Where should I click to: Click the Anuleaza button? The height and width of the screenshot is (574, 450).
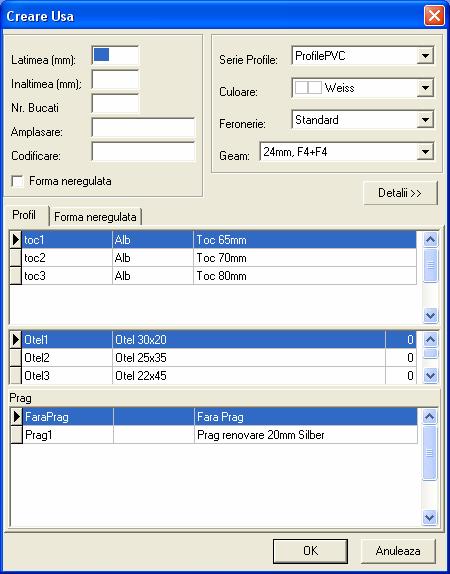[x=398, y=551]
